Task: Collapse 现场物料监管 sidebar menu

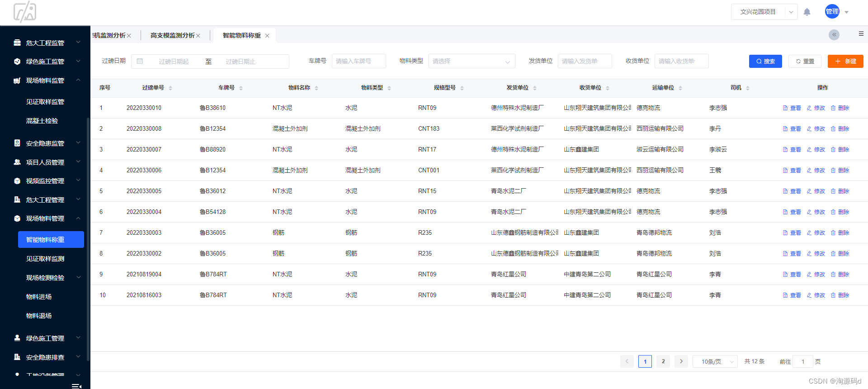Action: click(x=45, y=80)
